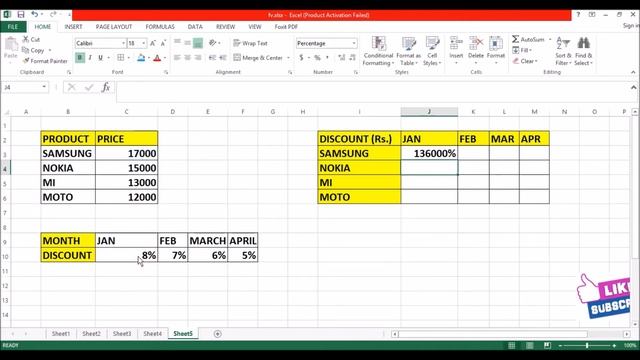
Task: Open the FILE tab
Action: click(13, 27)
